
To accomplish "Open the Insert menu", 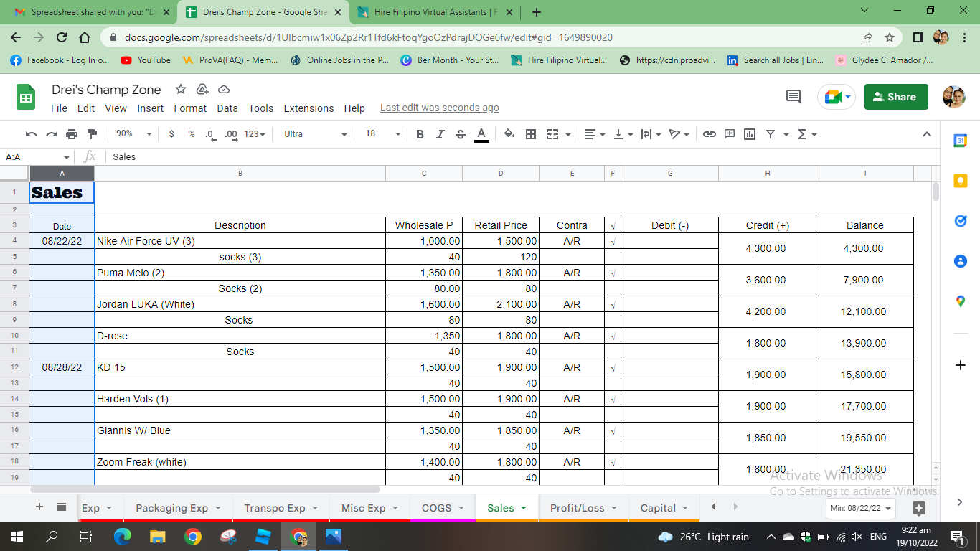I will coord(151,108).
